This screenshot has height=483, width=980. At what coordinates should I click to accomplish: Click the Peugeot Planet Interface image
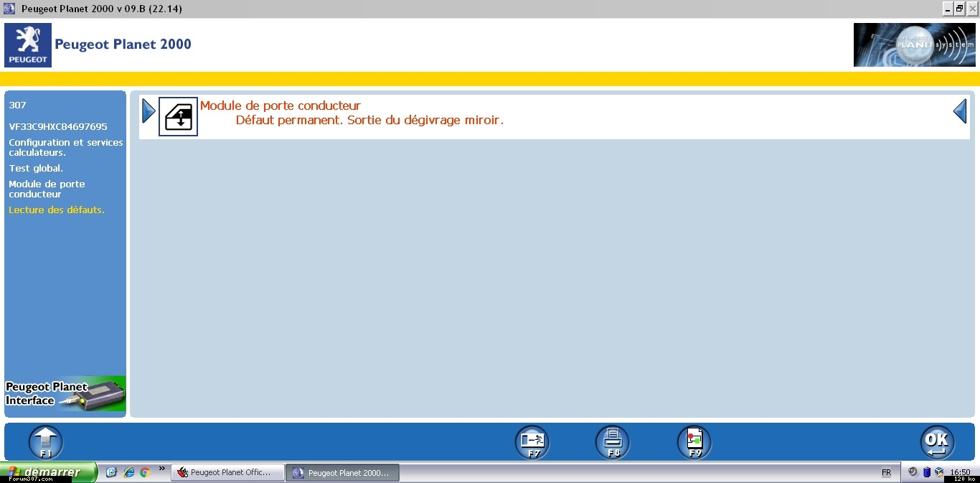tap(65, 394)
